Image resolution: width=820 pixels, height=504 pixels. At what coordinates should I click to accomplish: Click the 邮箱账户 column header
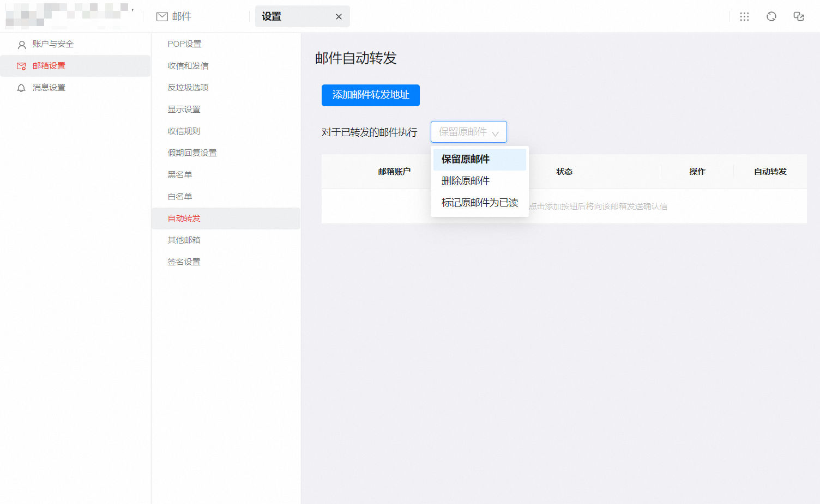(x=394, y=172)
